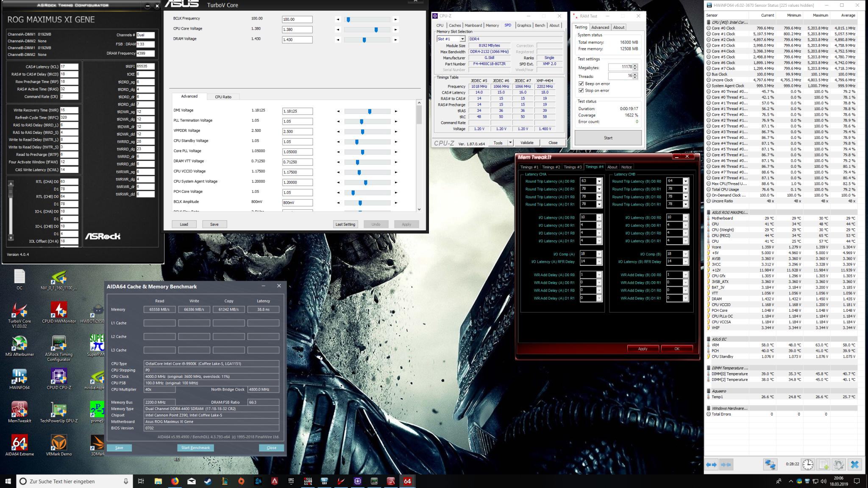Click the DRAM Voltage slider handle
868x488 pixels.
coord(364,40)
